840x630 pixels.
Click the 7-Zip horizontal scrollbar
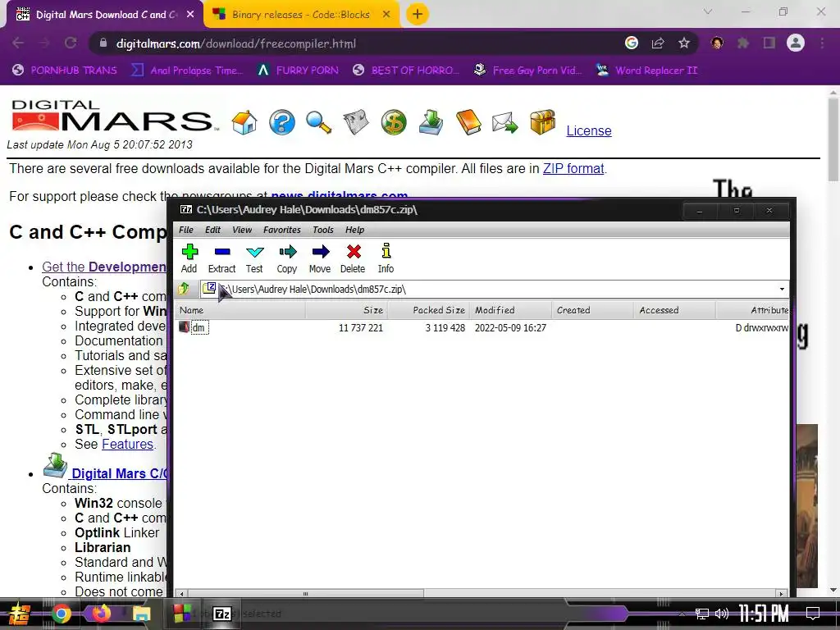305,594
